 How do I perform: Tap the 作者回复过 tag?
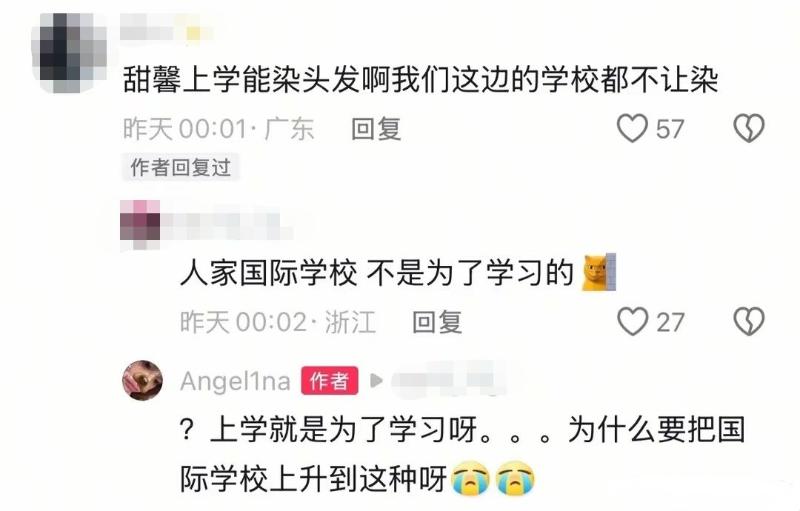(x=180, y=167)
